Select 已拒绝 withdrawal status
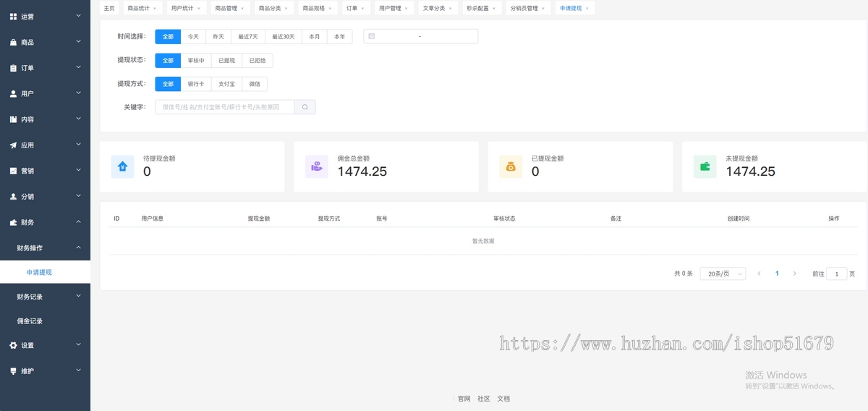Viewport: 868px width, 411px height. (258, 61)
